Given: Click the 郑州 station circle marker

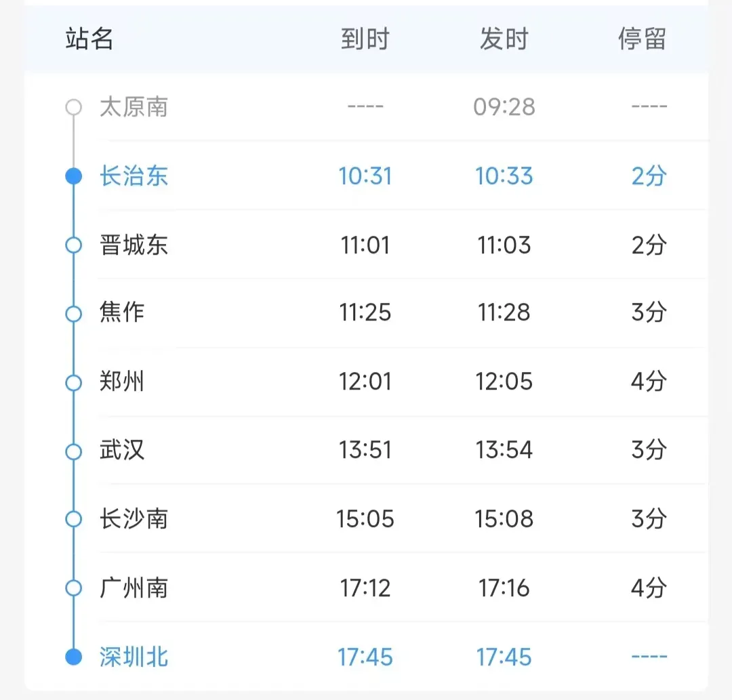Looking at the screenshot, I should click(73, 382).
